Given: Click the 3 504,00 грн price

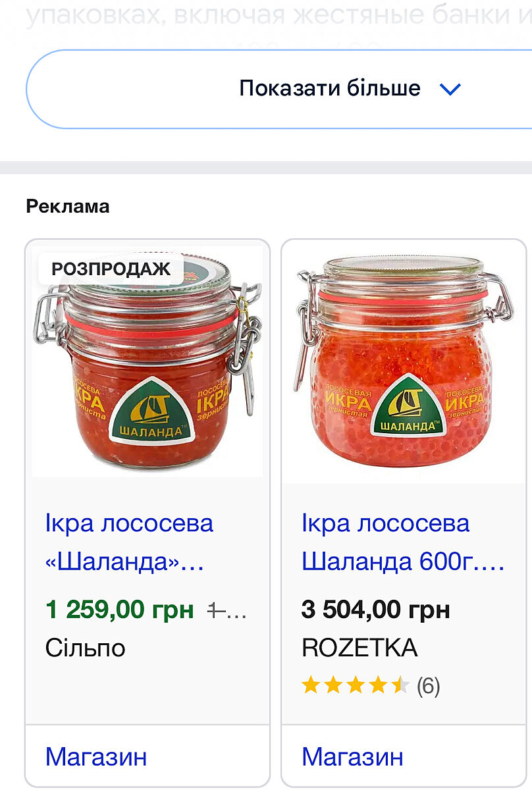Looking at the screenshot, I should coord(376,610).
